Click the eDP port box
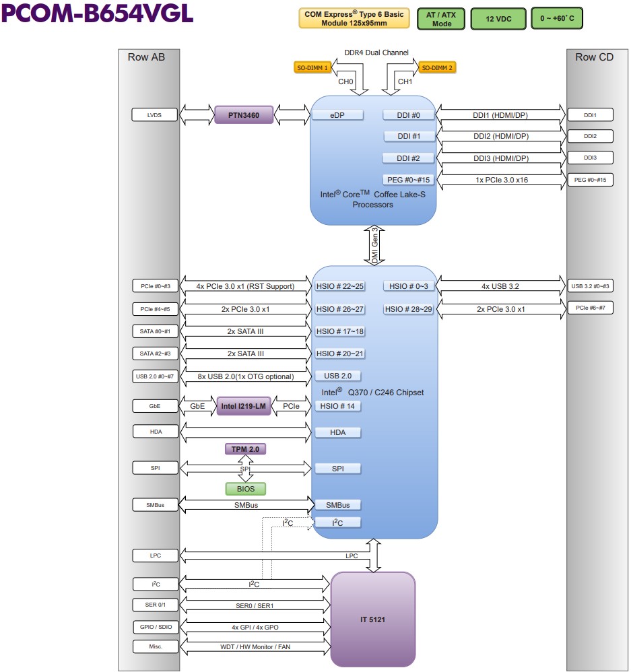The width and height of the screenshot is (631, 672). tap(337, 115)
